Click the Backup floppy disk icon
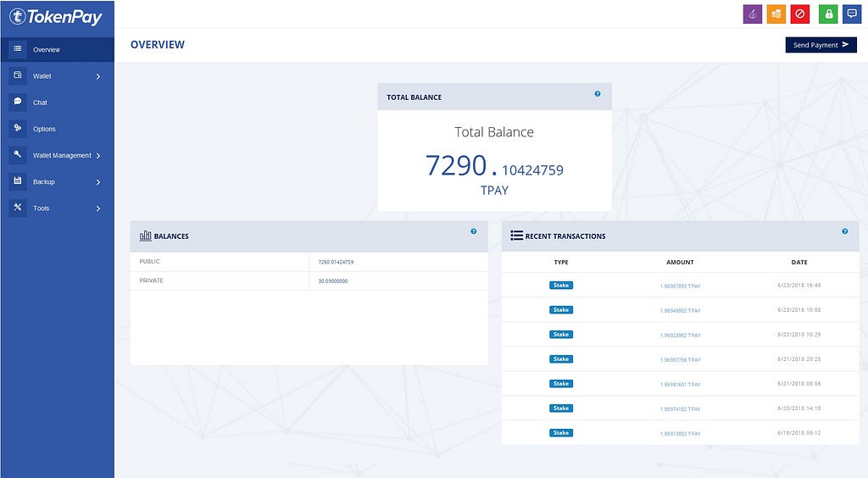Viewport: 868px width, 478px height. [18, 181]
